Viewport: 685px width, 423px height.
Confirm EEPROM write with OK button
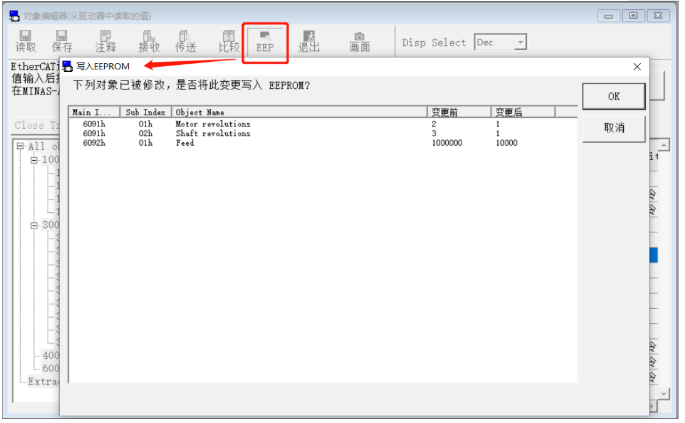coord(613,96)
